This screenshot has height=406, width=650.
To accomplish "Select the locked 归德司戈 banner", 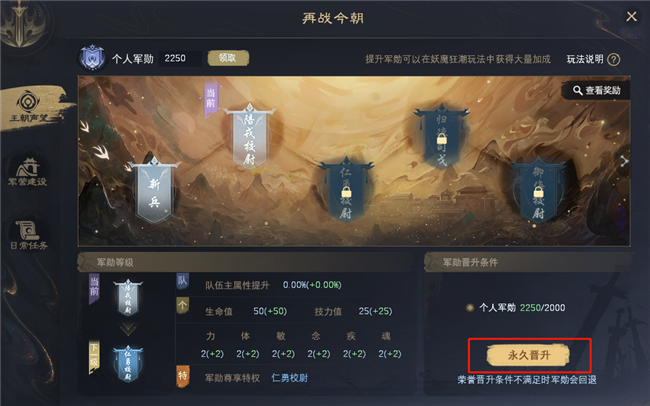I will [x=441, y=136].
